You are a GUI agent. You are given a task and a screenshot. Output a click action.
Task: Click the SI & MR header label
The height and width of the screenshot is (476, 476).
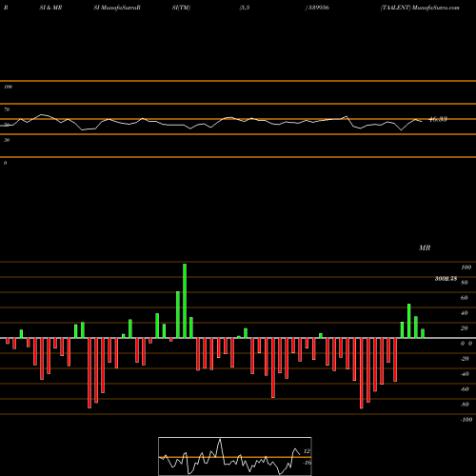[50, 8]
